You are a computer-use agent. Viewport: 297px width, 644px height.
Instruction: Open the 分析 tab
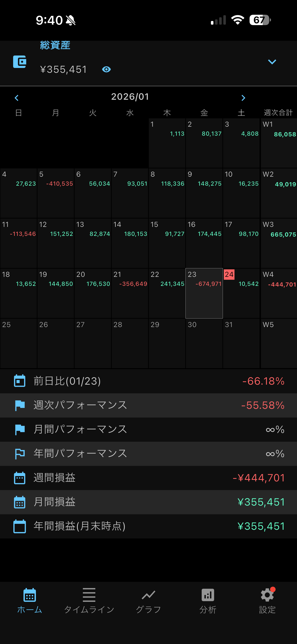(x=208, y=600)
